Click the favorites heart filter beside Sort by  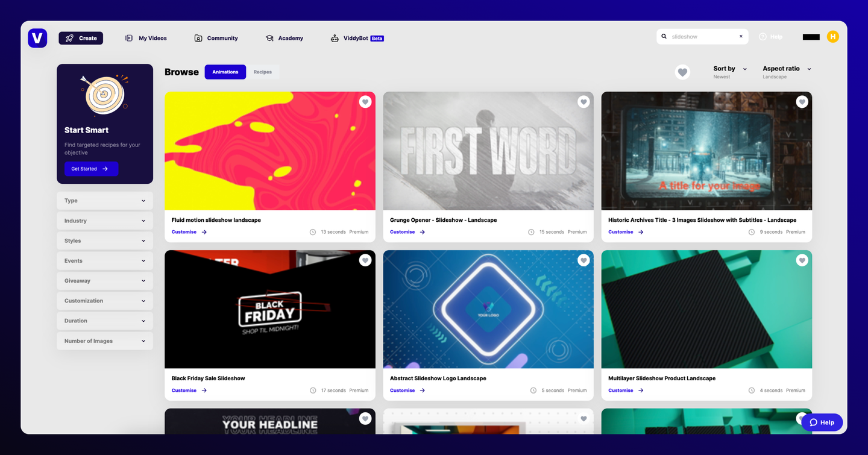coord(682,72)
